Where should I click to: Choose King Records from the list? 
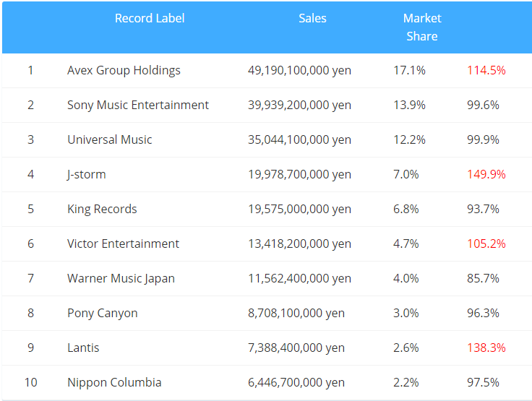pyautogui.click(x=102, y=209)
